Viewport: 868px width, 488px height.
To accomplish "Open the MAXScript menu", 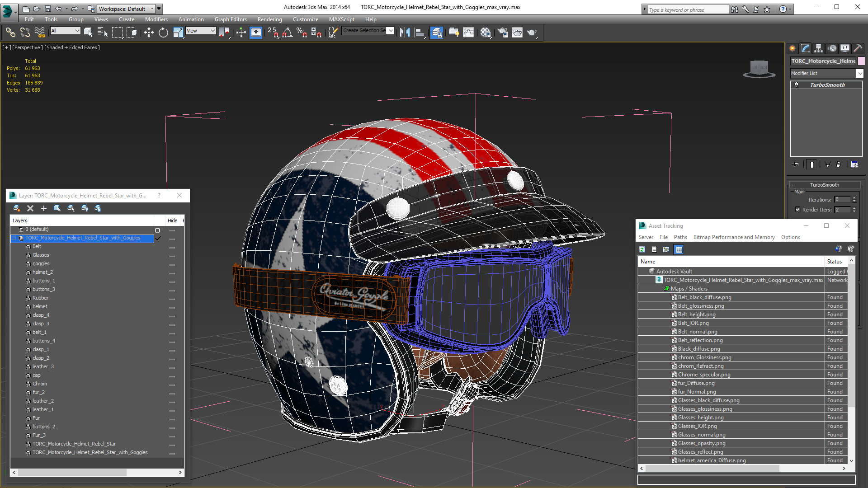I will click(x=341, y=19).
